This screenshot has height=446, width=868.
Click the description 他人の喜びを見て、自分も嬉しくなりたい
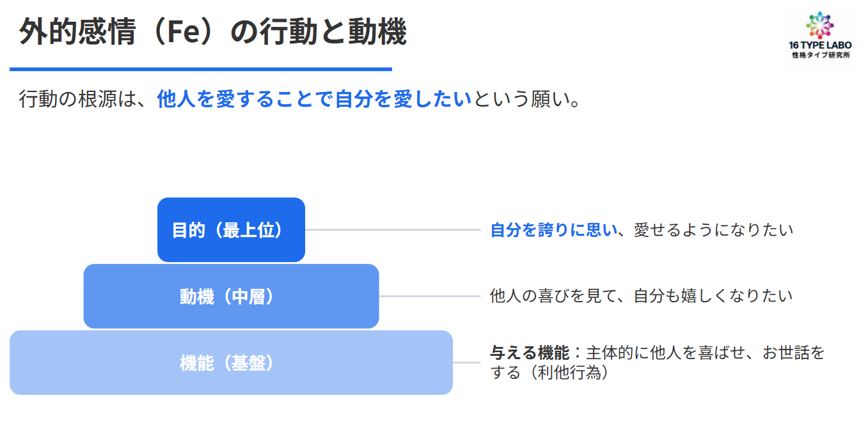click(641, 296)
